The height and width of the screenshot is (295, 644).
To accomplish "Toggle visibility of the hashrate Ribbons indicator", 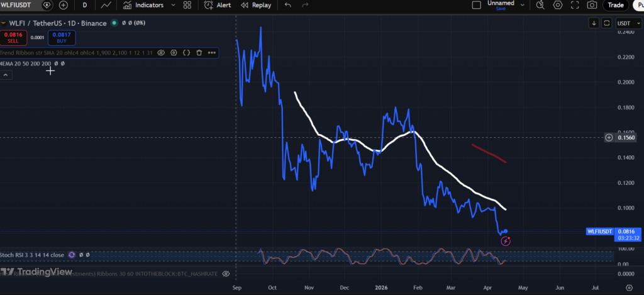I will pyautogui.click(x=226, y=274).
